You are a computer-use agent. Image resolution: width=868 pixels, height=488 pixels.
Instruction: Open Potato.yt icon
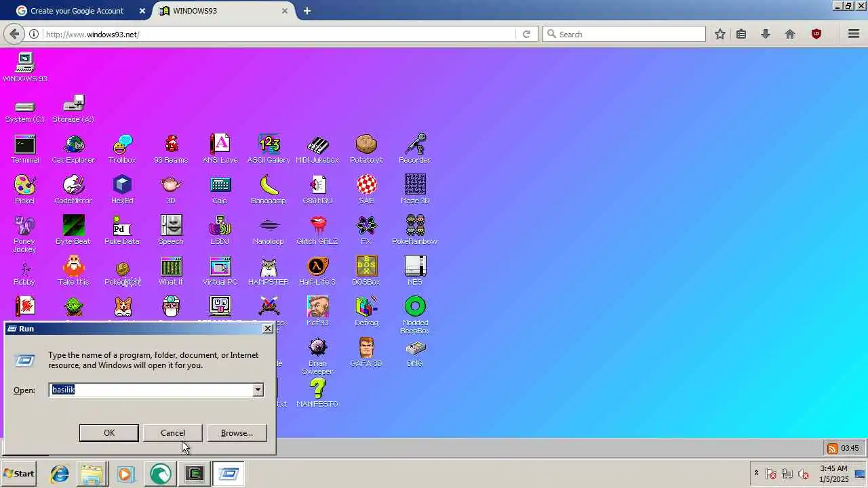tap(366, 149)
